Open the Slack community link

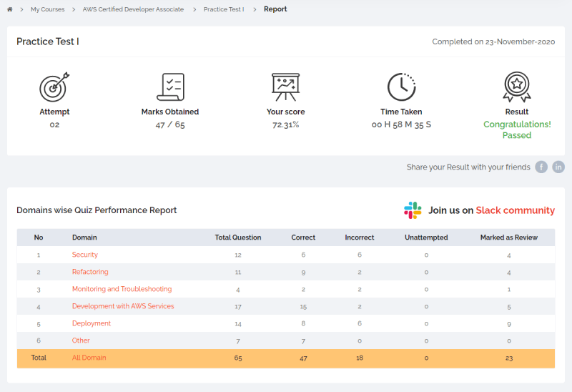[x=515, y=210]
